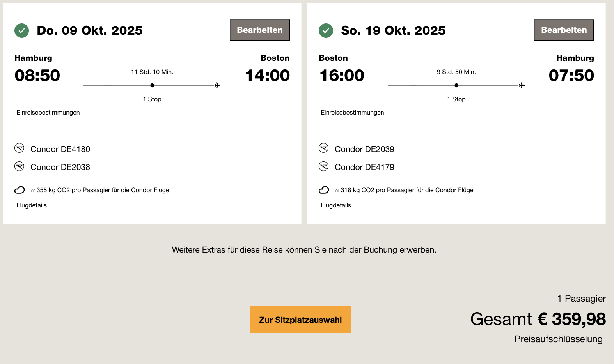
Task: Open Einreisebestimmungen for Boston to Hamburg flight
Action: coord(352,113)
